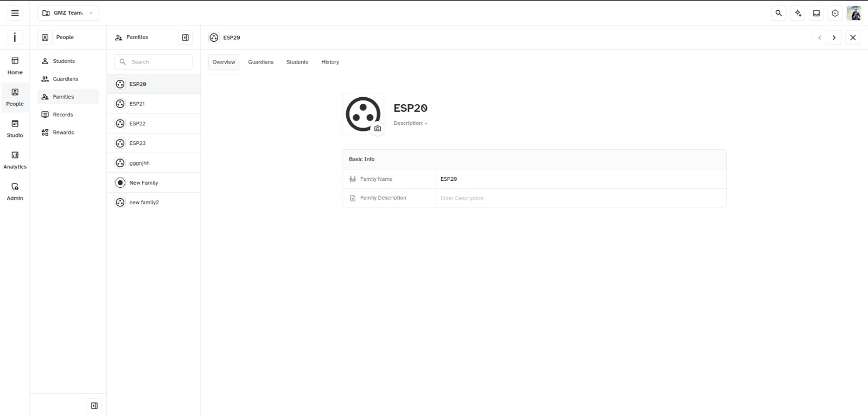Collapse the Families list panel
The width and height of the screenshot is (868, 417).
click(x=185, y=37)
